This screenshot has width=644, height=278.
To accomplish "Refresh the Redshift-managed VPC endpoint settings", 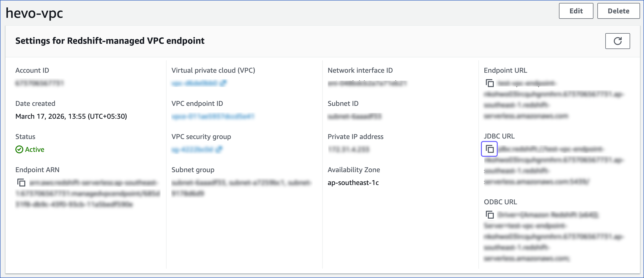I will pyautogui.click(x=617, y=41).
